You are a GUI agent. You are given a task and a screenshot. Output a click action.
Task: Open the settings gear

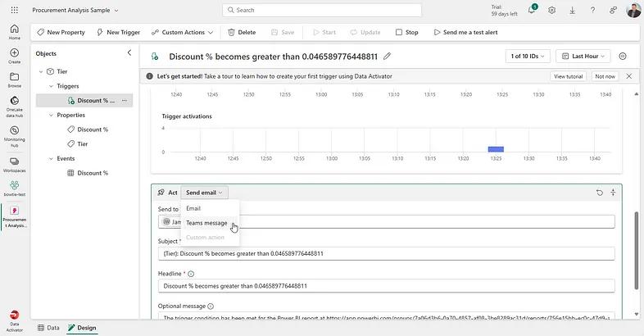tap(551, 11)
